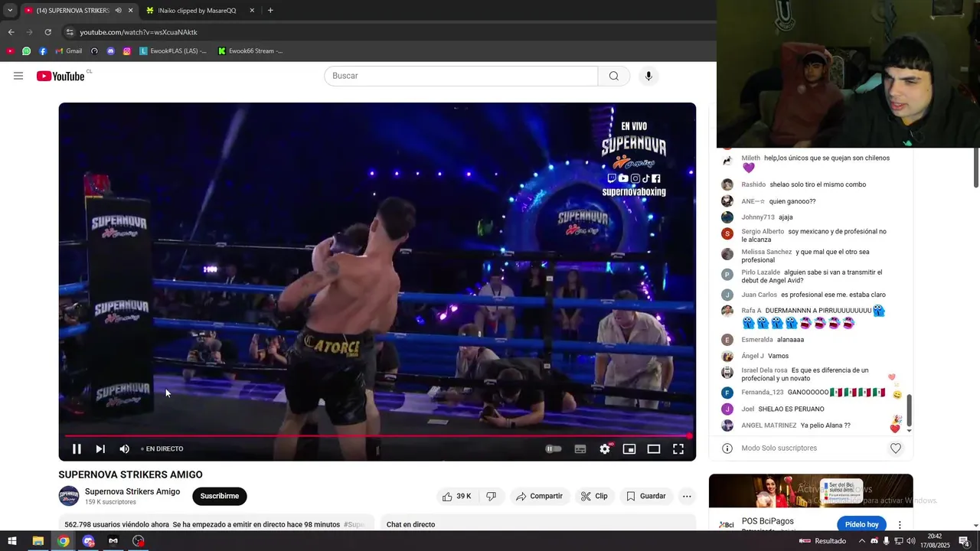
Task: Open the WhatsApp bookmark
Action: (26, 51)
